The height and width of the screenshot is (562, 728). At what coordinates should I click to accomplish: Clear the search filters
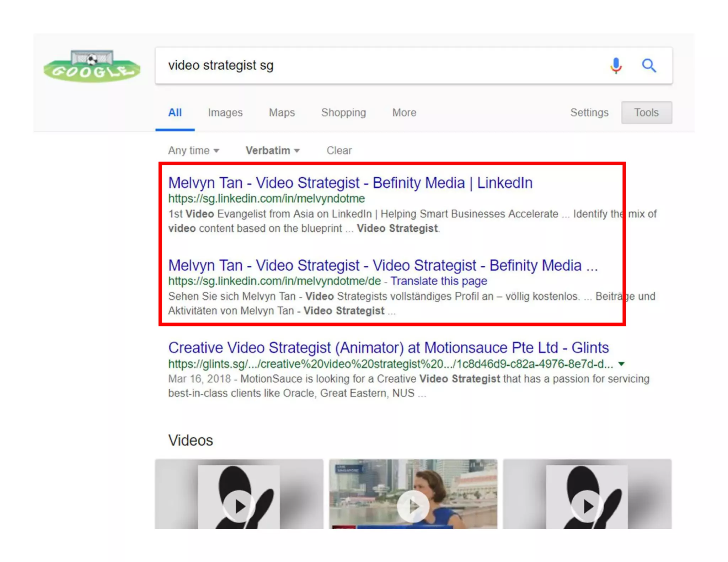pos(339,151)
